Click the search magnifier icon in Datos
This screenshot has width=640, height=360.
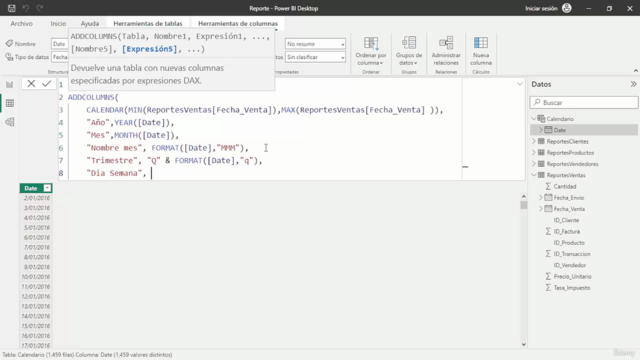tap(537, 102)
